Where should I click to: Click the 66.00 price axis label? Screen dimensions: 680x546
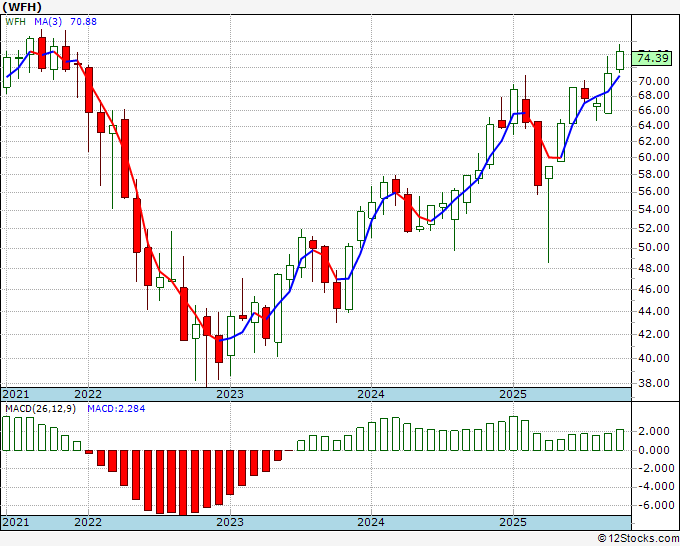click(654, 110)
